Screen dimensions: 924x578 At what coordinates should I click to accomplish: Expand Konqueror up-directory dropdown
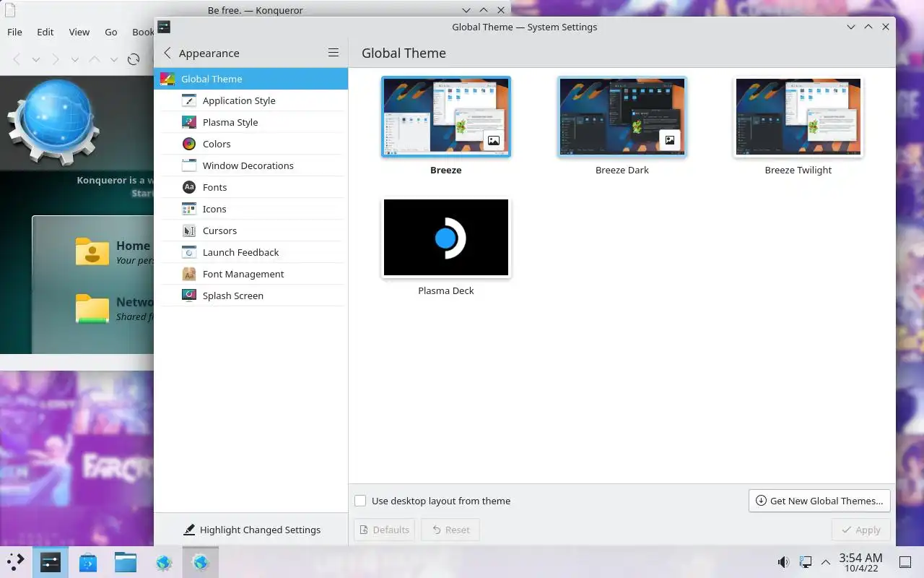[113, 59]
